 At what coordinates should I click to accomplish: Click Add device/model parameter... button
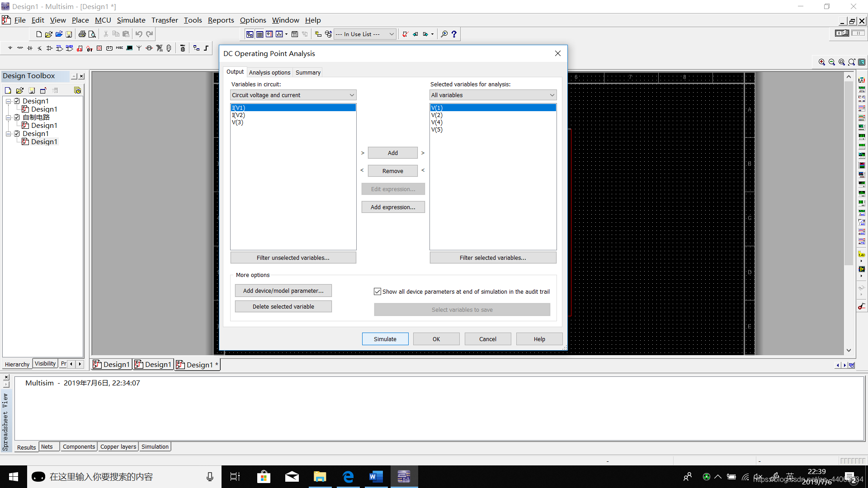pos(283,291)
